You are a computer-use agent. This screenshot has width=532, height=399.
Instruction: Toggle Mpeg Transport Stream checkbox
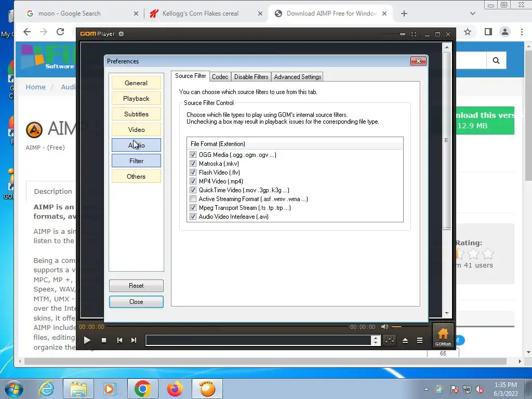click(x=193, y=208)
